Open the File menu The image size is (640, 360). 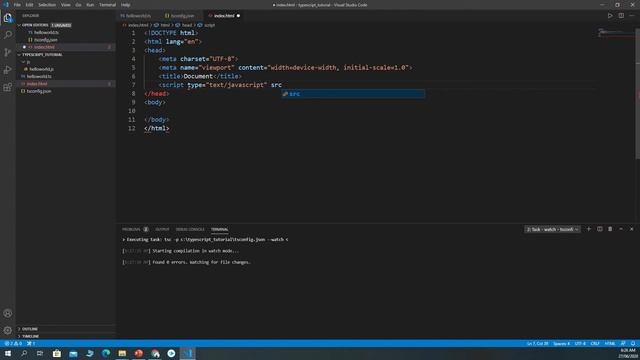[17, 5]
